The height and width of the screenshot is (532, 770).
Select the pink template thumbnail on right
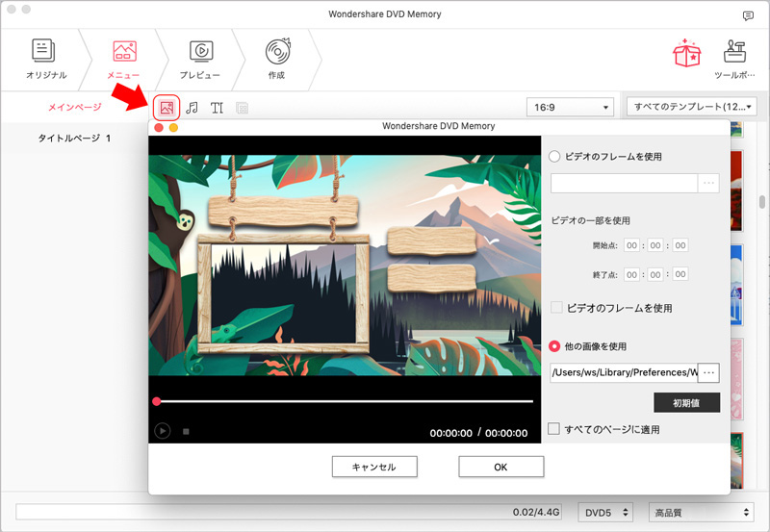click(x=736, y=379)
